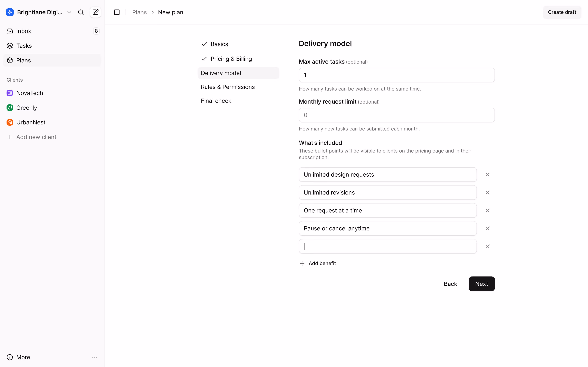Image resolution: width=588 pixels, height=367 pixels.
Task: Click the Greenly client icon
Action: pyautogui.click(x=10, y=108)
